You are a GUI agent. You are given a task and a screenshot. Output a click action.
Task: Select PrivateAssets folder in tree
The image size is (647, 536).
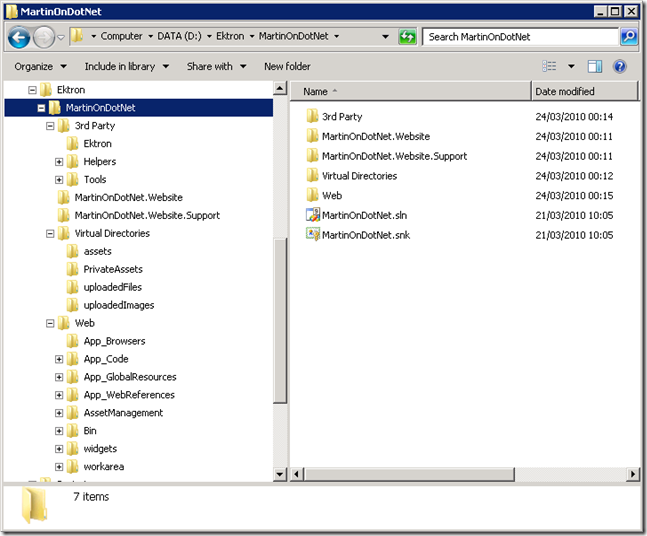[x=104, y=269]
